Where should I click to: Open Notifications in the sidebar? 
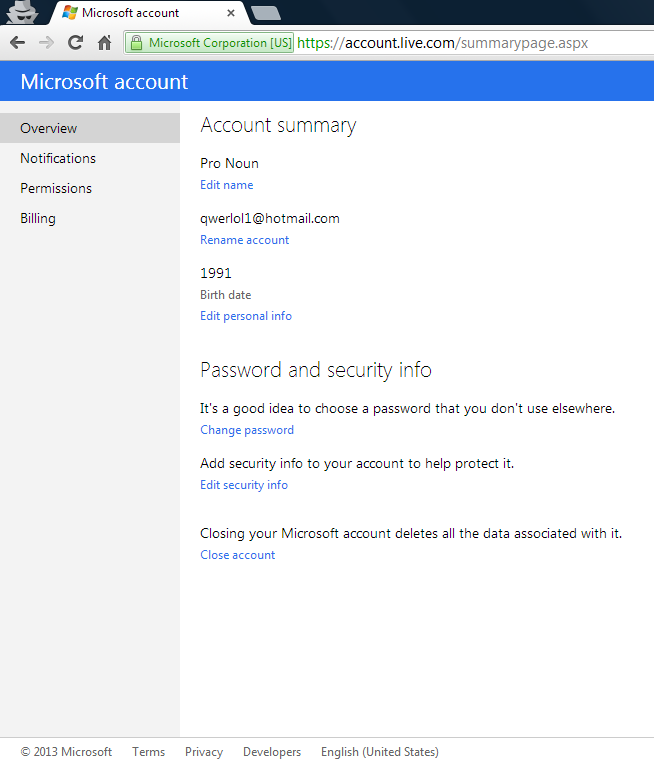(x=58, y=158)
